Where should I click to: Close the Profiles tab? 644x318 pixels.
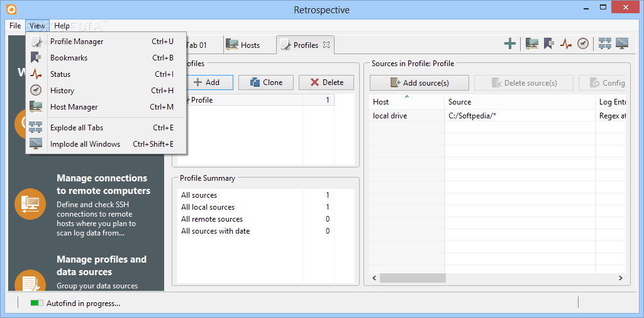[x=326, y=45]
